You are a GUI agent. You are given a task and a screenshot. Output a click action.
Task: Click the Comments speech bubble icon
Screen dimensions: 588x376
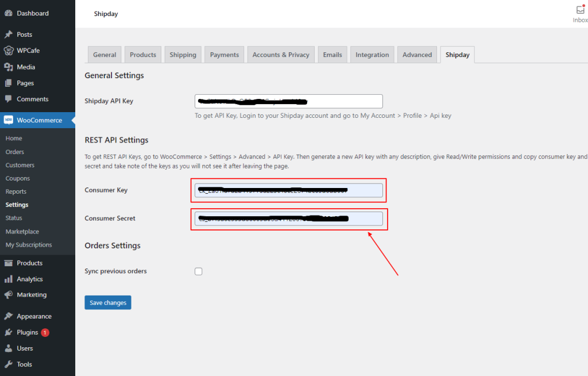[8, 99]
